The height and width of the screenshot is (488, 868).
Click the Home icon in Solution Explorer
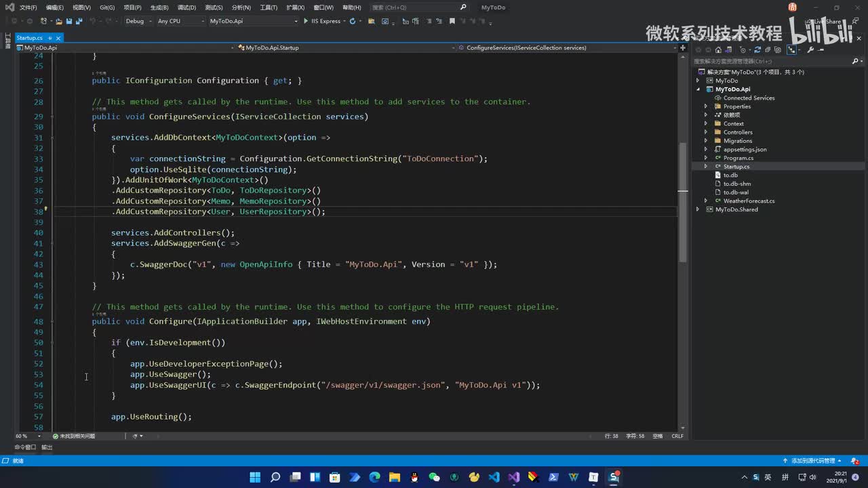pos(718,49)
